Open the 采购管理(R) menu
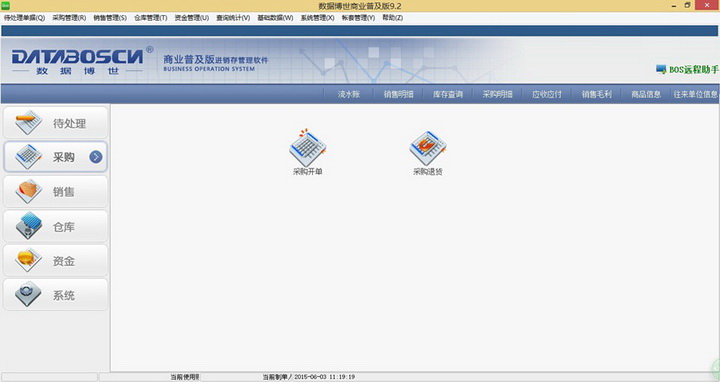720x382 pixels. pyautogui.click(x=69, y=18)
